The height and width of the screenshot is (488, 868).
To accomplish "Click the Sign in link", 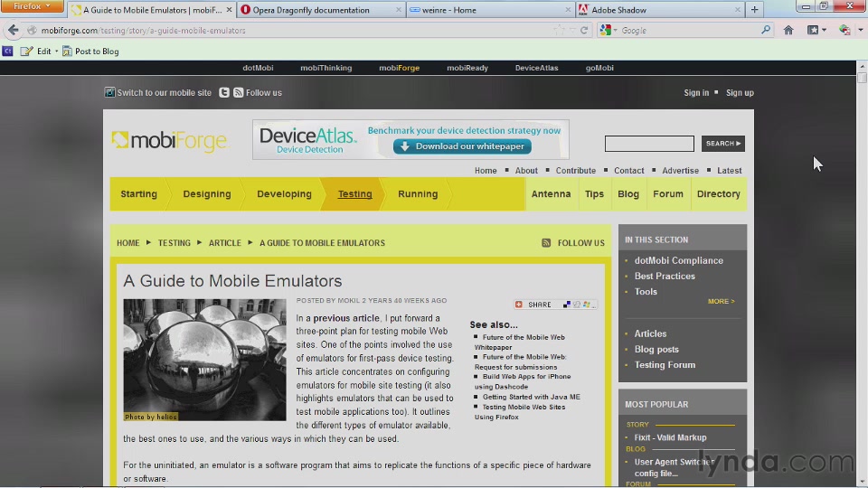I will click(696, 92).
